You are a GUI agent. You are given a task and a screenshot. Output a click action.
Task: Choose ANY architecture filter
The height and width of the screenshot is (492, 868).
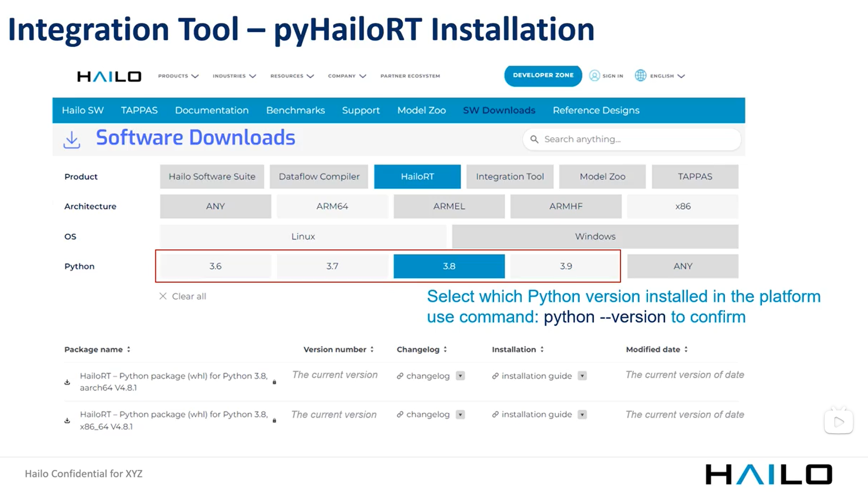[x=216, y=206]
